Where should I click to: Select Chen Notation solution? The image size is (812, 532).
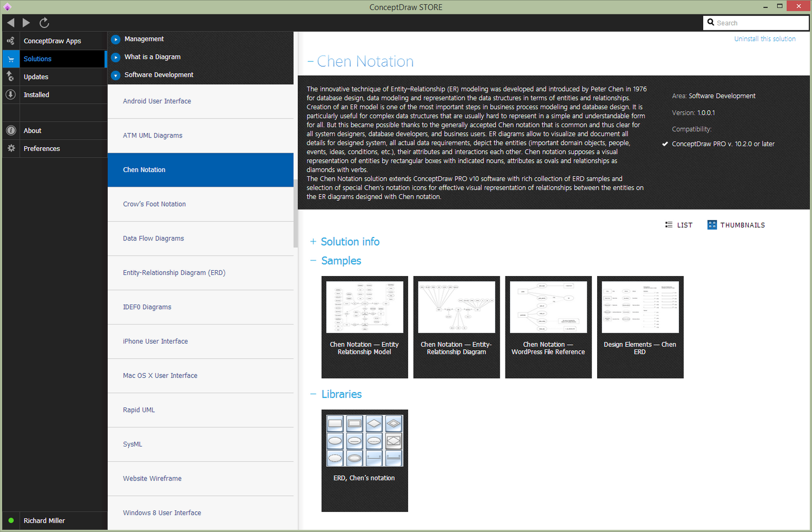pyautogui.click(x=200, y=170)
